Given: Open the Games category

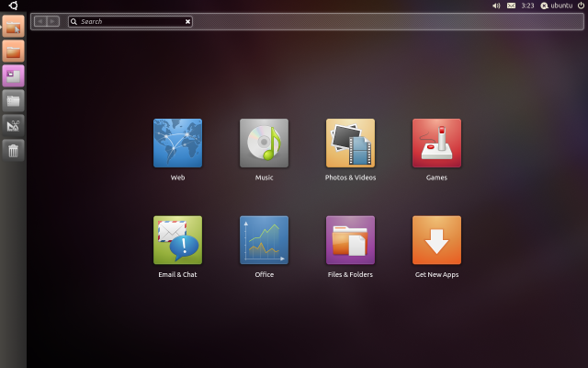Looking at the screenshot, I should coord(436,143).
